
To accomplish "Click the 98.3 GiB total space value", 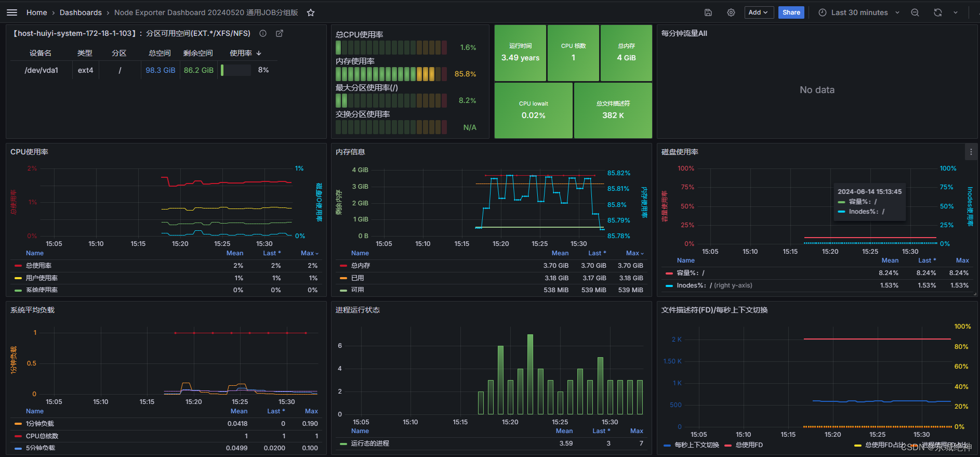I will [x=161, y=70].
